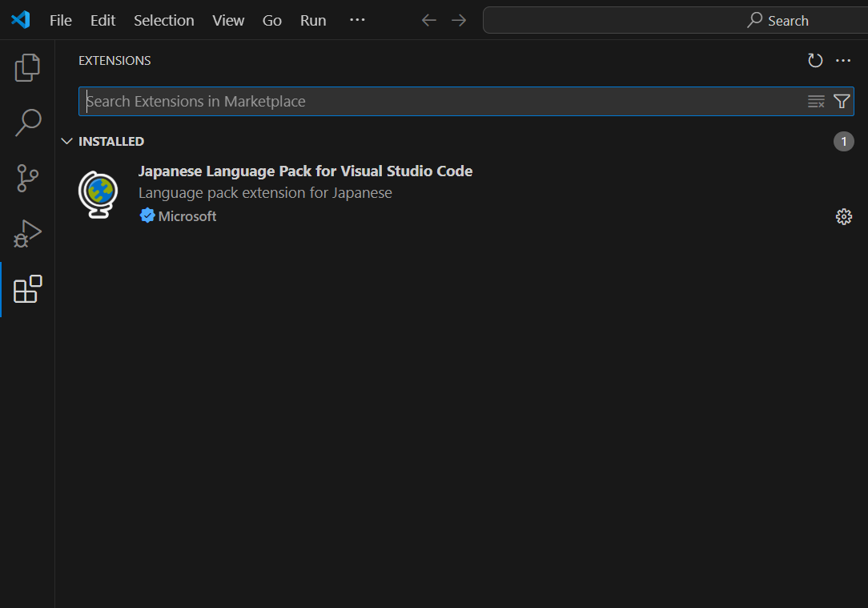Clear extensions search results

[x=816, y=101]
